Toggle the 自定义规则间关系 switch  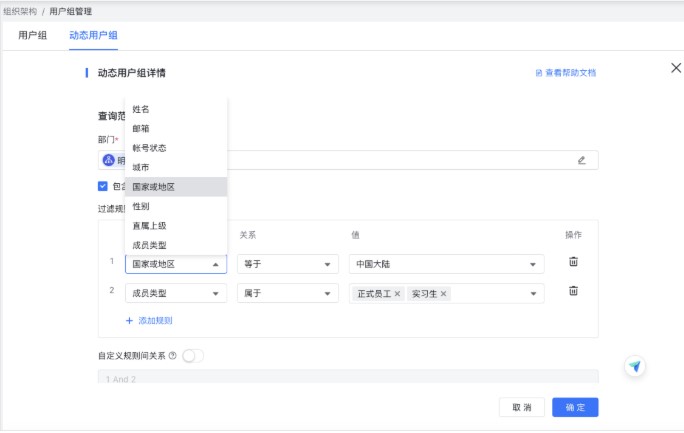click(193, 355)
